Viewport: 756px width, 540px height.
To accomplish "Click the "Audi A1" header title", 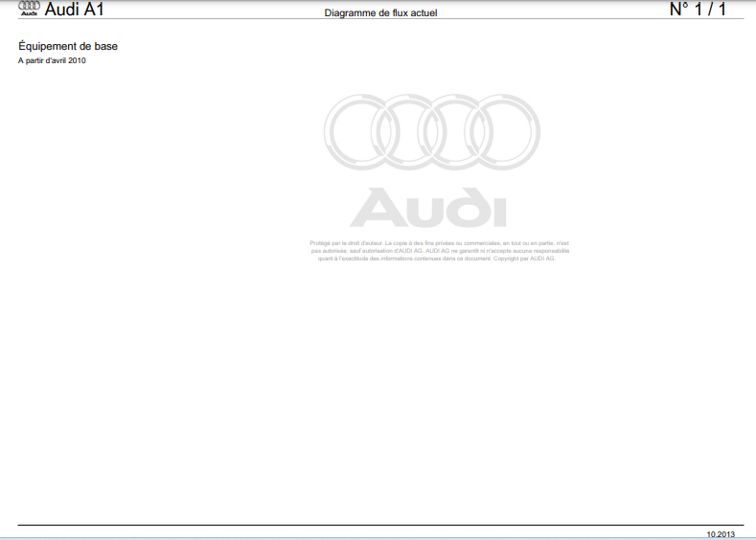I will pos(74,11).
